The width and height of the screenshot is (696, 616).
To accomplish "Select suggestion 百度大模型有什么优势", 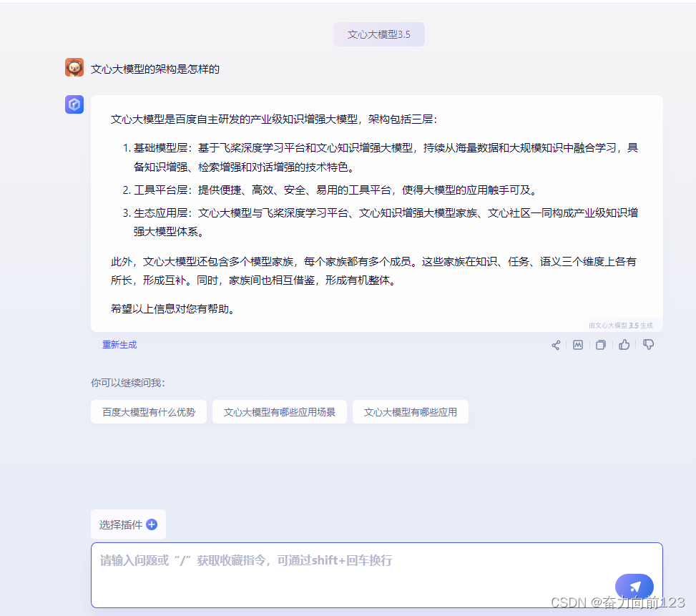I will [149, 412].
